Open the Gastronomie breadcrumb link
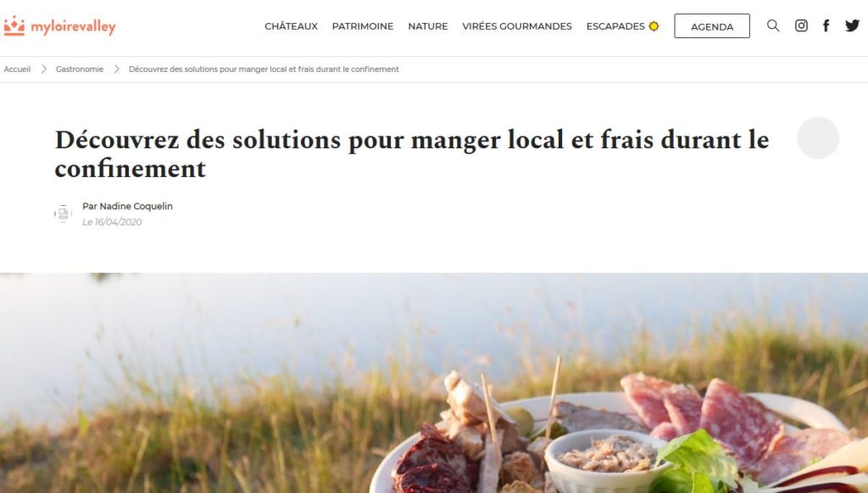This screenshot has width=868, height=493. click(x=80, y=69)
